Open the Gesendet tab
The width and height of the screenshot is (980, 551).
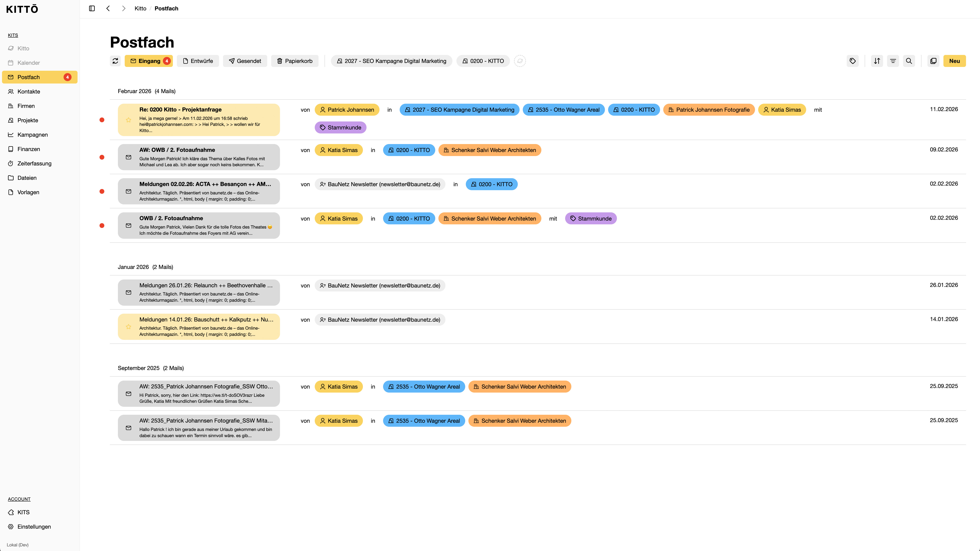[x=245, y=61]
